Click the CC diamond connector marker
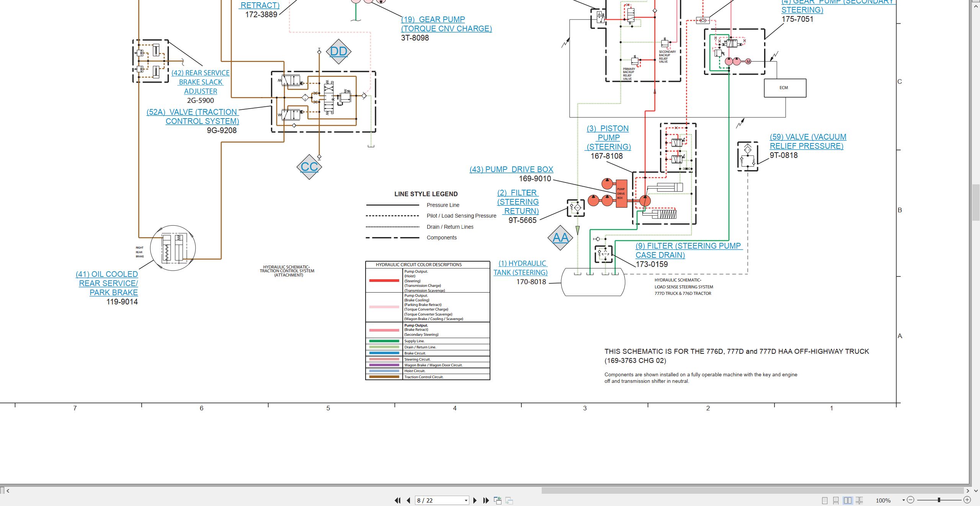The height and width of the screenshot is (506, 980). [309, 167]
